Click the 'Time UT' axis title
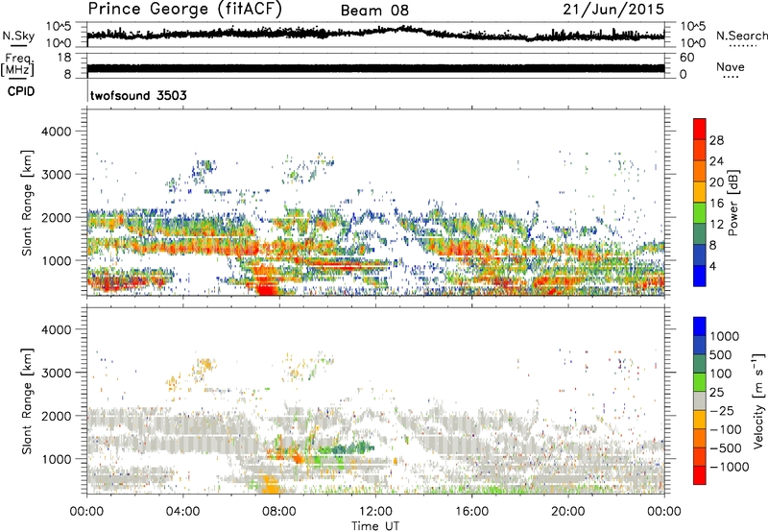Viewport: 768px width, 532px height. pos(375,526)
